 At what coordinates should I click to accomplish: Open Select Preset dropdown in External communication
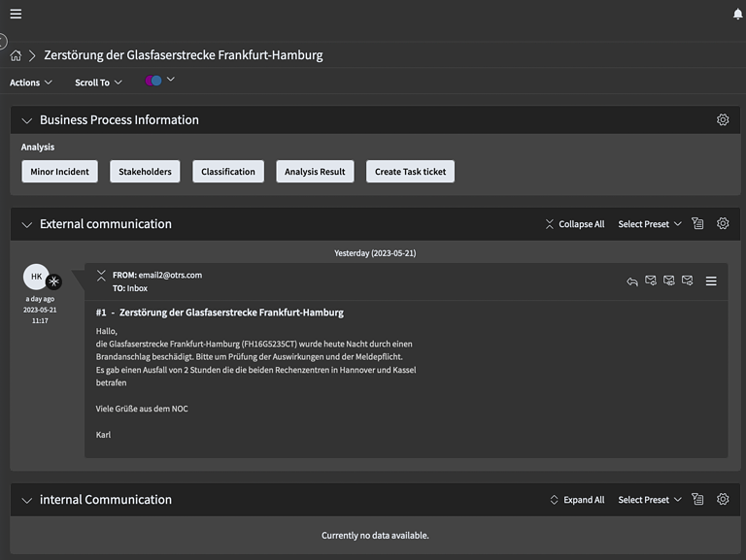click(650, 224)
